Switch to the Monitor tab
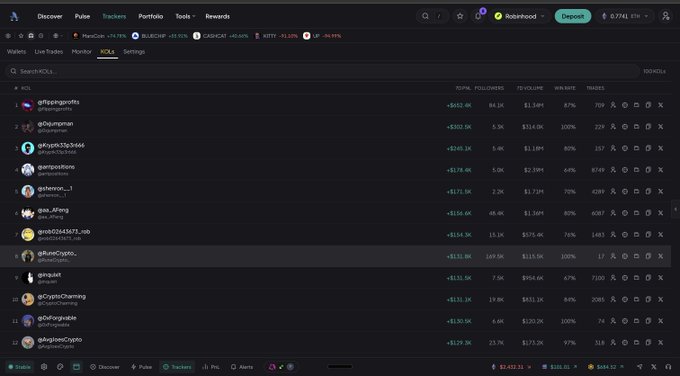This screenshot has width=680, height=376. point(82,52)
